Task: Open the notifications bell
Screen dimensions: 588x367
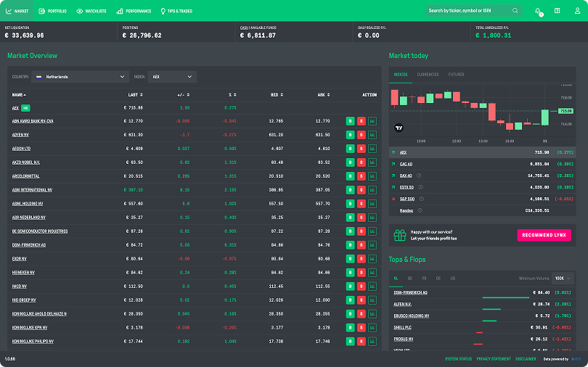Action: (x=538, y=11)
